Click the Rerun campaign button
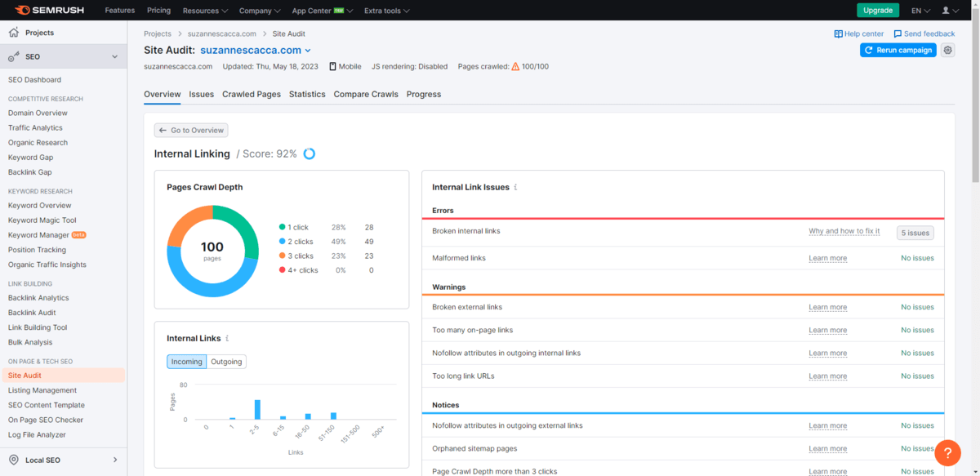Viewport: 980px width, 476px height. click(898, 50)
